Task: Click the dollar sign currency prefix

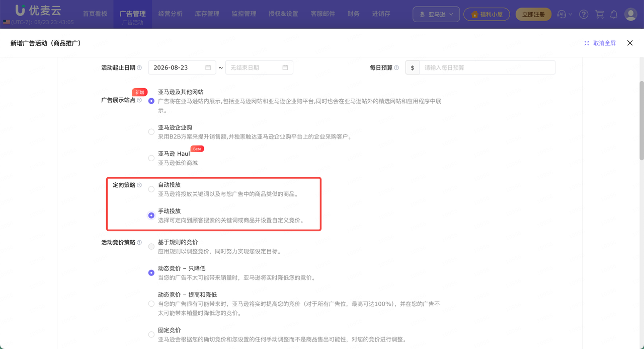Action: click(413, 67)
